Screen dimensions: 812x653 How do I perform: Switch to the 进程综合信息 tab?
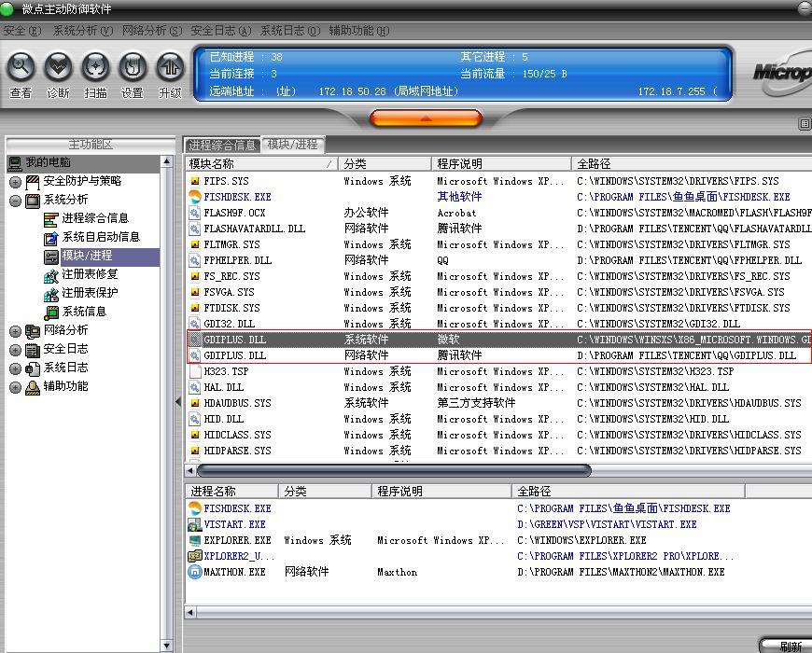point(222,145)
